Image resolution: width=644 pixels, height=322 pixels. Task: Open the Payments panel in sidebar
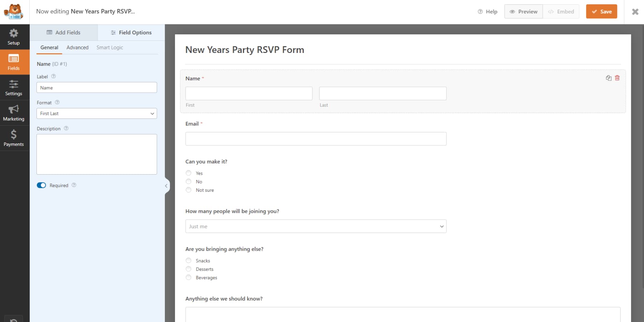point(14,138)
